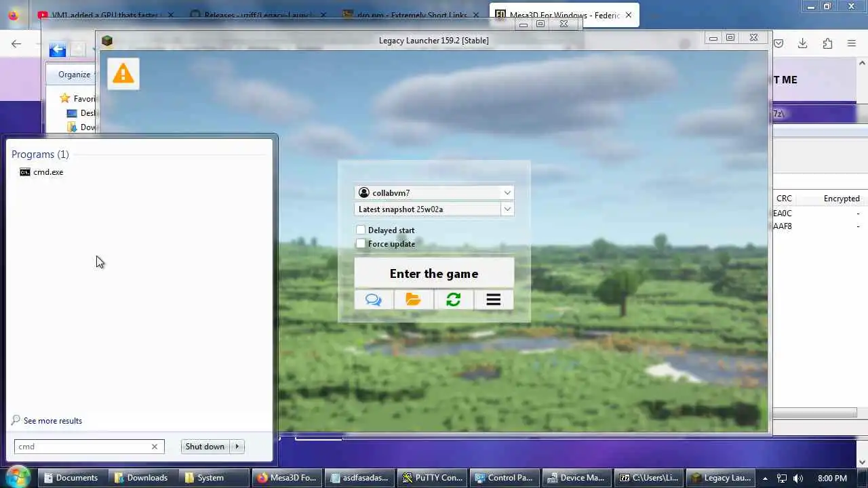Screen dimensions: 868x488
Task: Toggle the Delayed start checkbox
Action: 361,230
